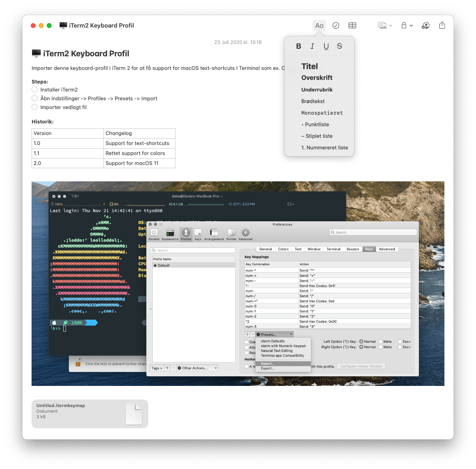Toggle strikethrough formatting in the format popover

click(340, 46)
